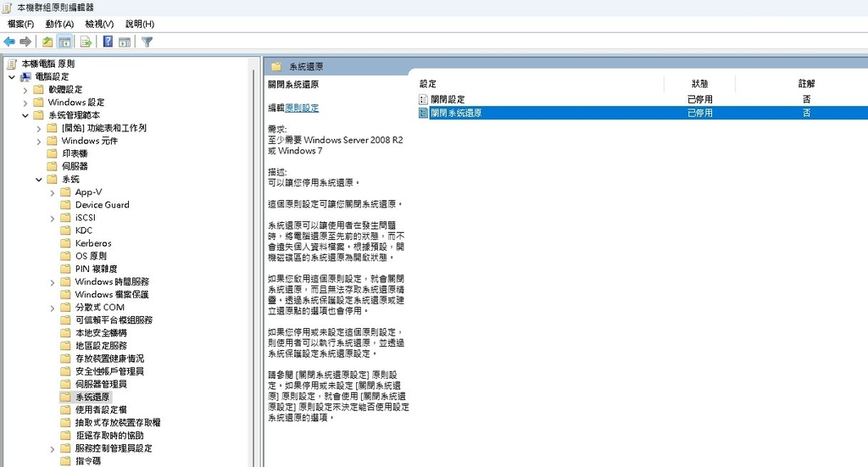Open the Help toolbar icon
868x467 pixels.
[108, 42]
